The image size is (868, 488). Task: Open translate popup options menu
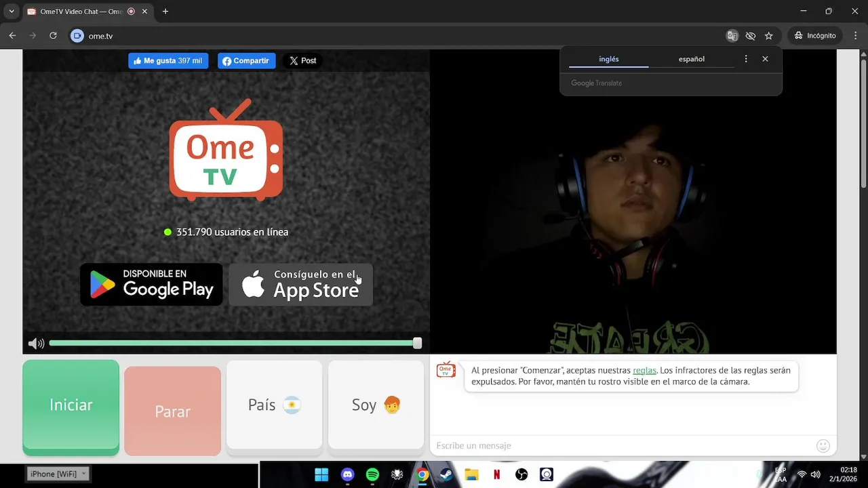coord(746,59)
